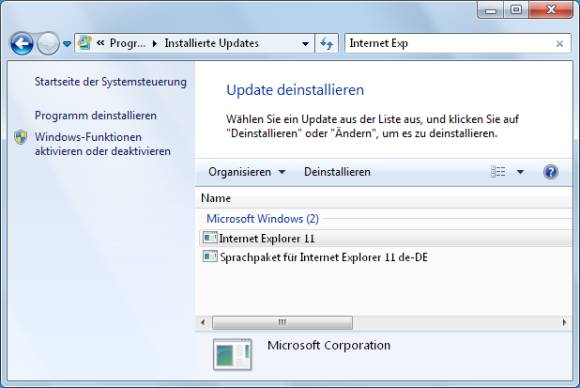Image resolution: width=580 pixels, height=388 pixels.
Task: Click Deinstallieren in the toolbar
Action: (x=337, y=172)
